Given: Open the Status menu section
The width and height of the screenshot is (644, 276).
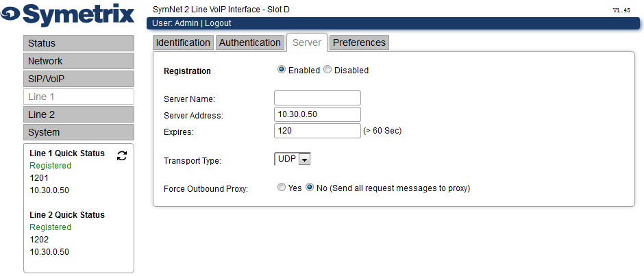Looking at the screenshot, I should [79, 43].
